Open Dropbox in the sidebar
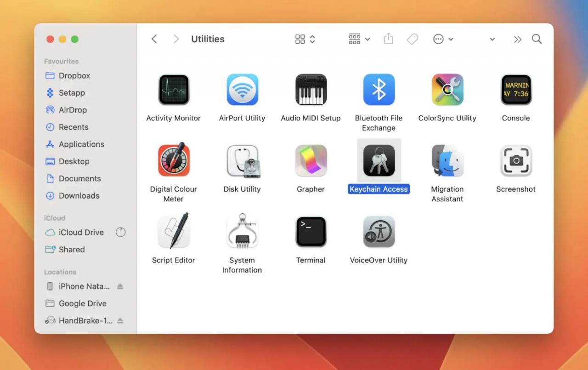 [74, 75]
